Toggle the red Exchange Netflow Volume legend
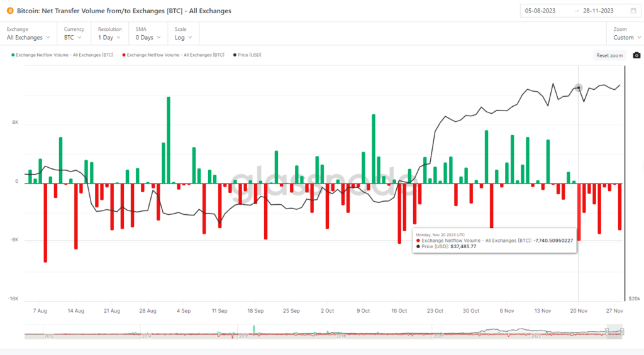Viewport: 644px width, 355px height. pos(174,55)
